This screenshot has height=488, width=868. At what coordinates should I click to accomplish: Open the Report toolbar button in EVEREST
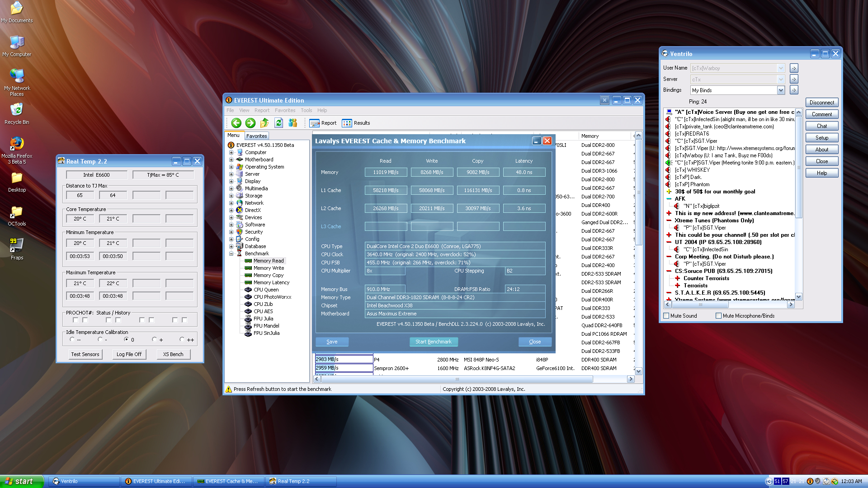coord(323,123)
